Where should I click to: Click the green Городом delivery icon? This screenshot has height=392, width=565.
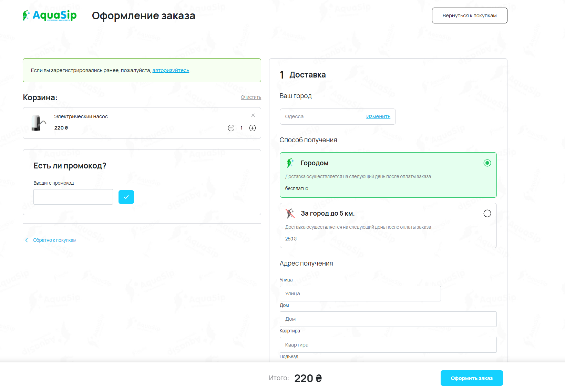point(290,163)
